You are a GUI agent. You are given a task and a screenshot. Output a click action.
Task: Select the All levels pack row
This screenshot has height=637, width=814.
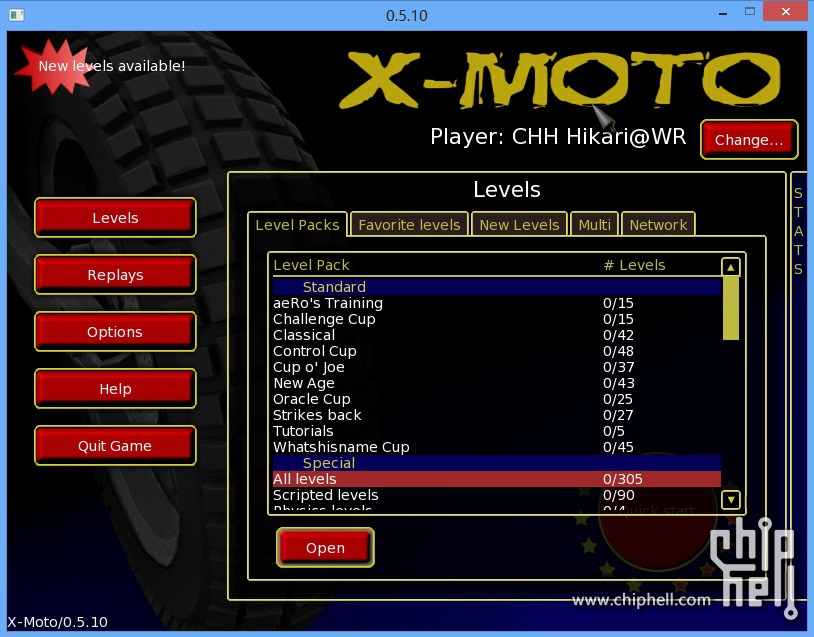[497, 479]
